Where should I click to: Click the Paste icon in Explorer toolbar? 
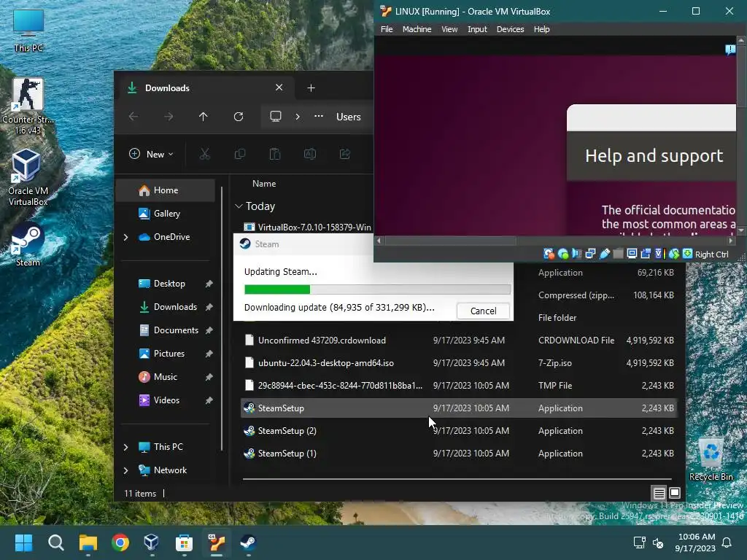[x=275, y=154]
